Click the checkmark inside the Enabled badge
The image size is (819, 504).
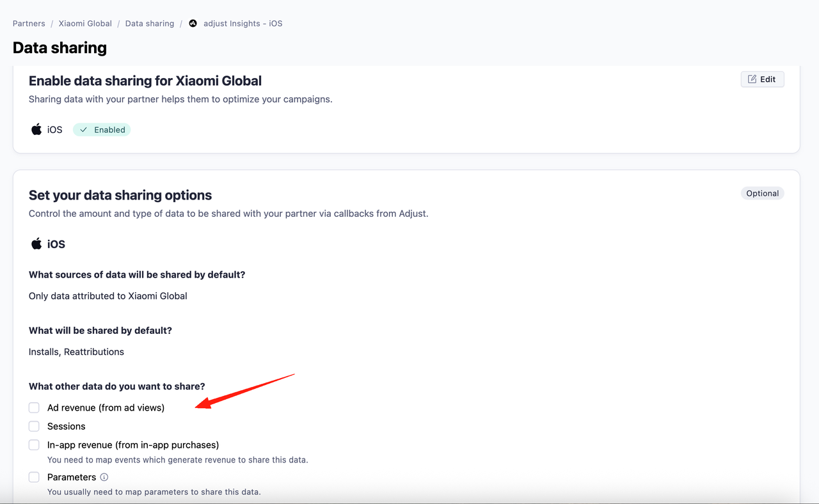click(84, 130)
